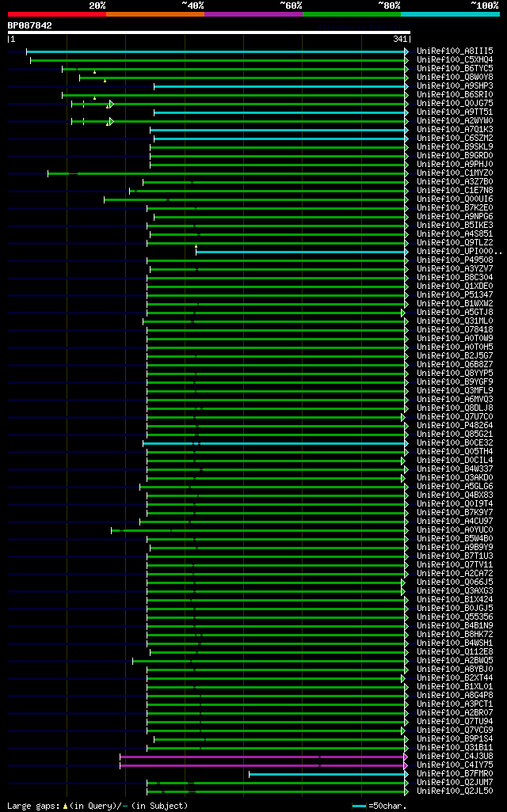
Task: Click hit label UniRef100_C1MYZ0
Action: (x=455, y=173)
